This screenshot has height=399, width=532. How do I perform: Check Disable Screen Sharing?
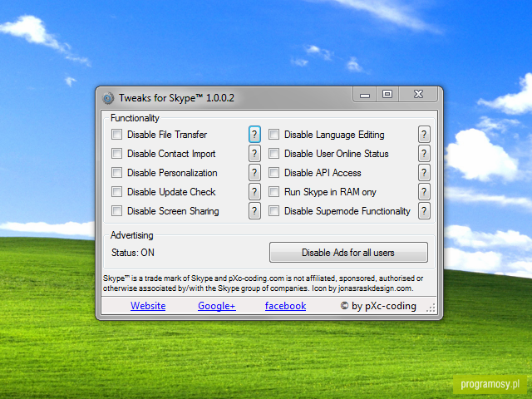click(x=116, y=211)
